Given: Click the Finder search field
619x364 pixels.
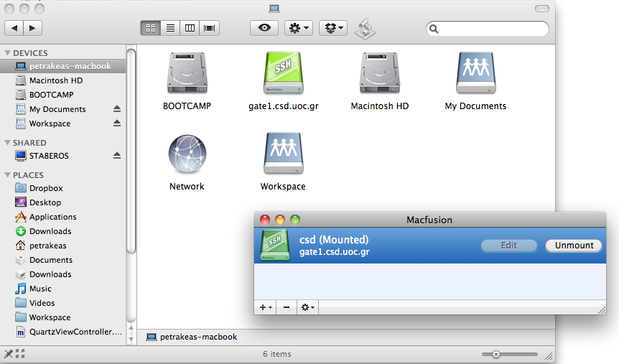Looking at the screenshot, I should click(x=488, y=29).
